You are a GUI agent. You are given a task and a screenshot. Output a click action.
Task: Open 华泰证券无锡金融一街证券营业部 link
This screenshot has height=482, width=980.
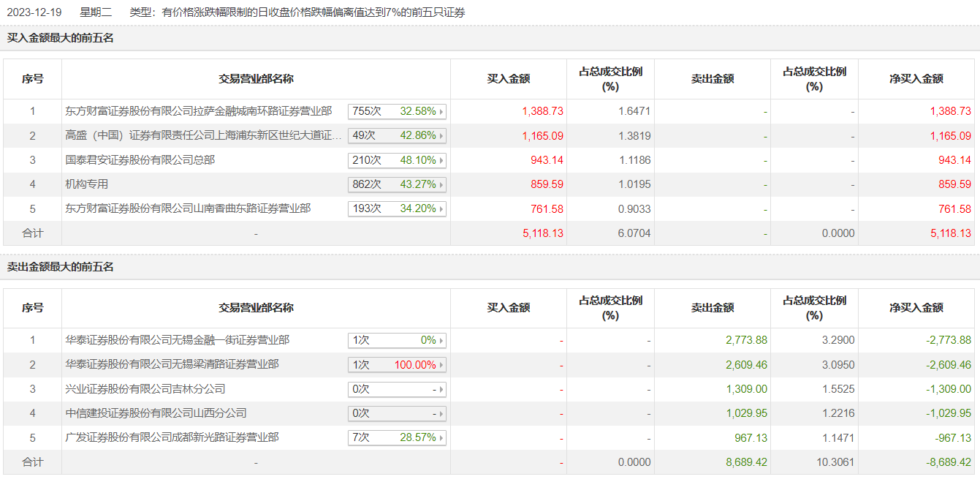[178, 340]
